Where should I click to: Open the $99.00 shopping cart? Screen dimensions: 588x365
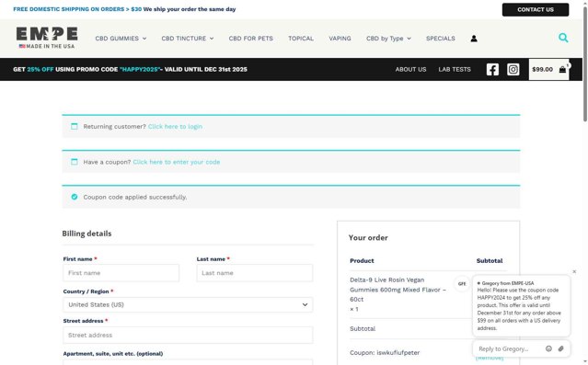(x=548, y=69)
